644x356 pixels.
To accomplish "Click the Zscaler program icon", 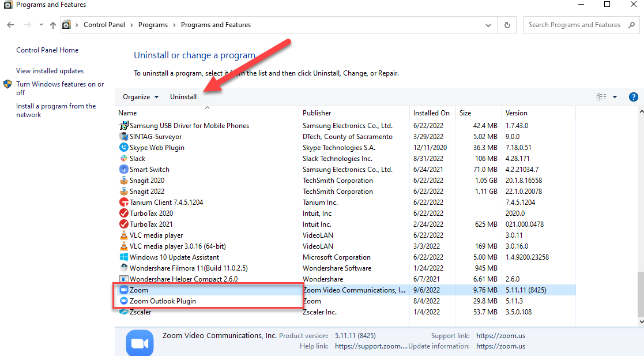I will 123,312.
